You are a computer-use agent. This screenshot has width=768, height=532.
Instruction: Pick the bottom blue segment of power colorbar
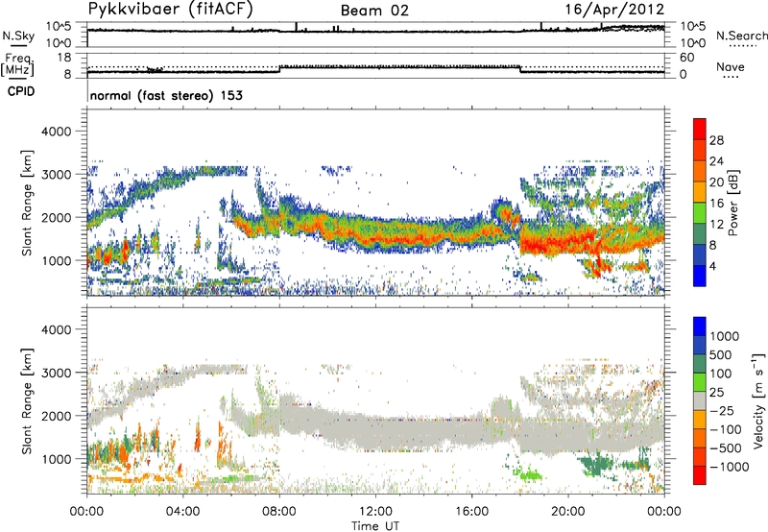pos(700,277)
